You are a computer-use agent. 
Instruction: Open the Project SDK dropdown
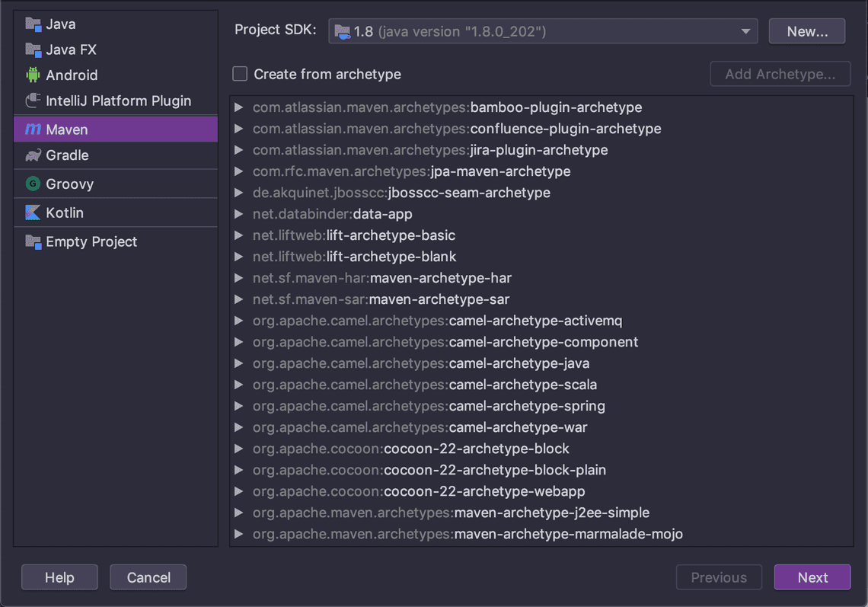pyautogui.click(x=744, y=30)
